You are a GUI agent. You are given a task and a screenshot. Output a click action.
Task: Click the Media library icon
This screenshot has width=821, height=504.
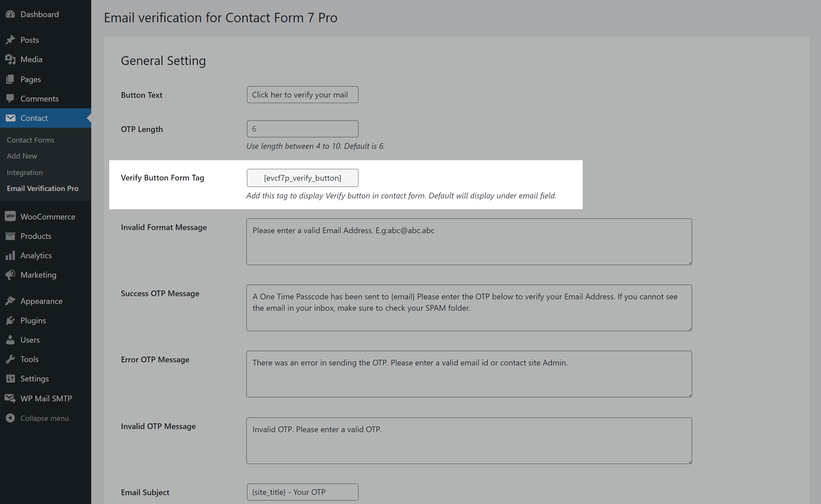(x=10, y=59)
